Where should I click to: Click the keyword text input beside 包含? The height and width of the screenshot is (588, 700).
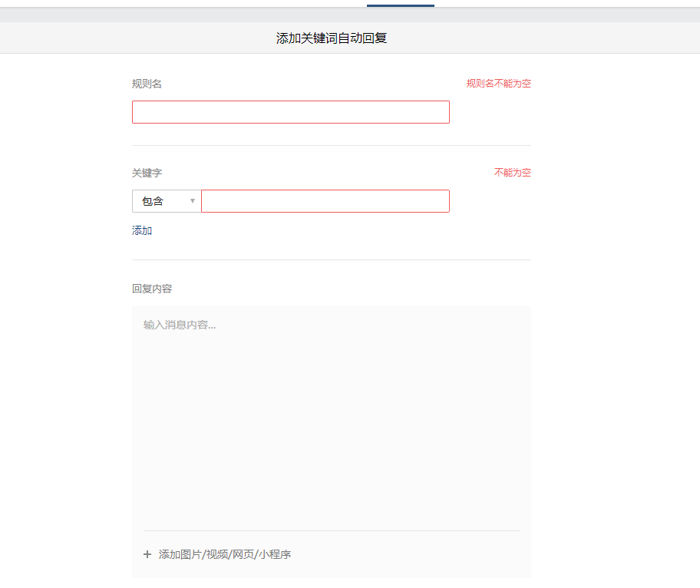point(325,201)
